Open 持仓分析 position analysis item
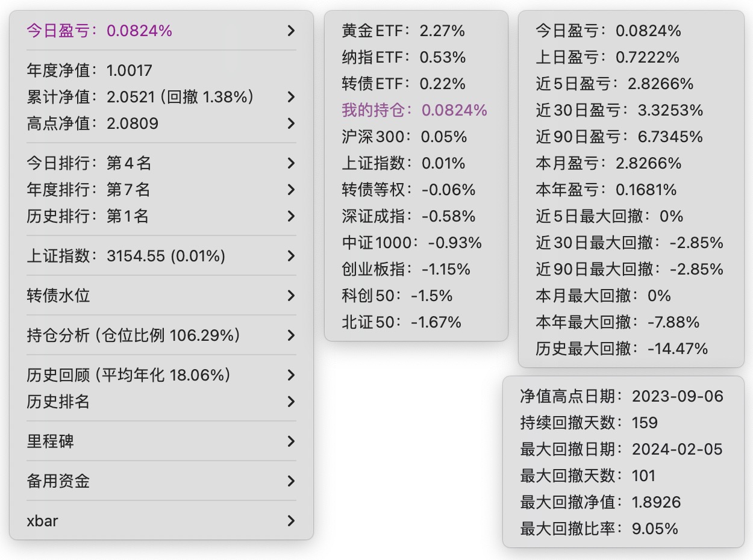 [x=133, y=335]
